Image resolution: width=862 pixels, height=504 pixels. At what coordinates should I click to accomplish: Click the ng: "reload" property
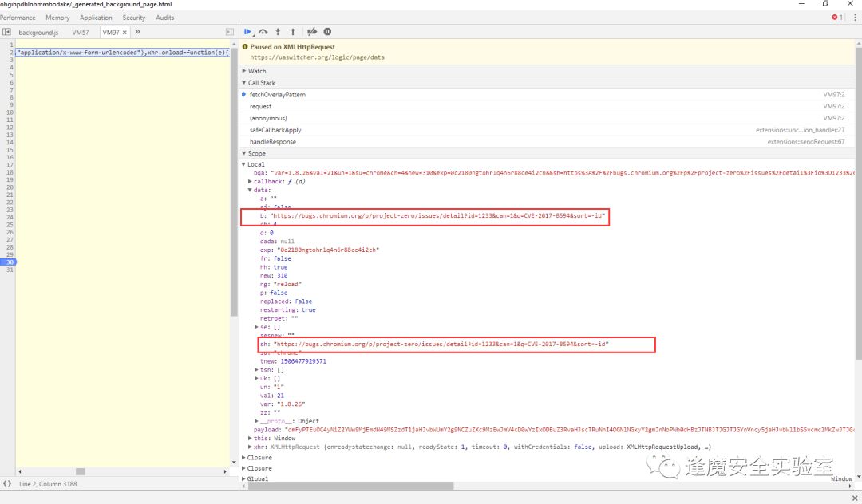click(x=280, y=285)
